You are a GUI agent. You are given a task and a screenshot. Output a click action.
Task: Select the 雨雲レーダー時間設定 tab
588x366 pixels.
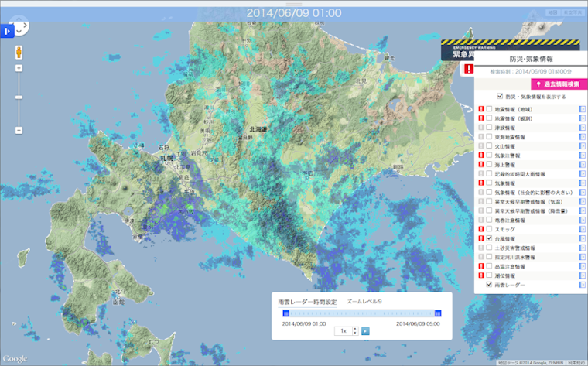309,301
